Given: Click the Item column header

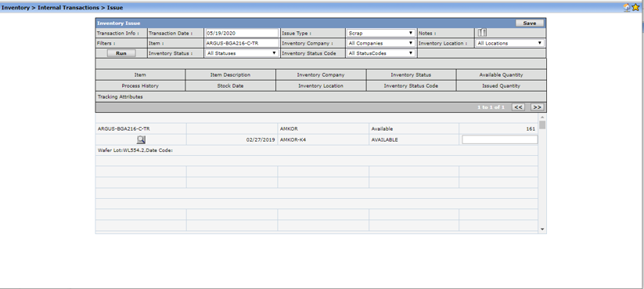Looking at the screenshot, I should click(140, 75).
